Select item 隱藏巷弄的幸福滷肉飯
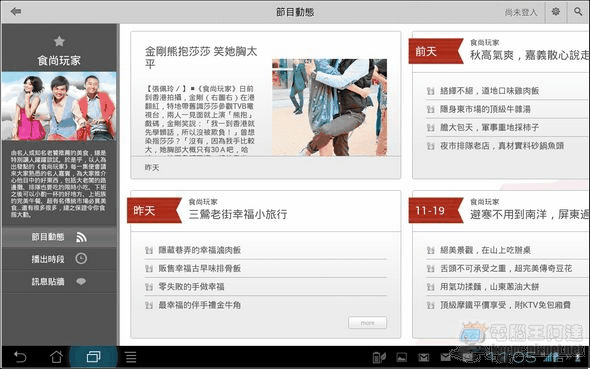 (199, 250)
